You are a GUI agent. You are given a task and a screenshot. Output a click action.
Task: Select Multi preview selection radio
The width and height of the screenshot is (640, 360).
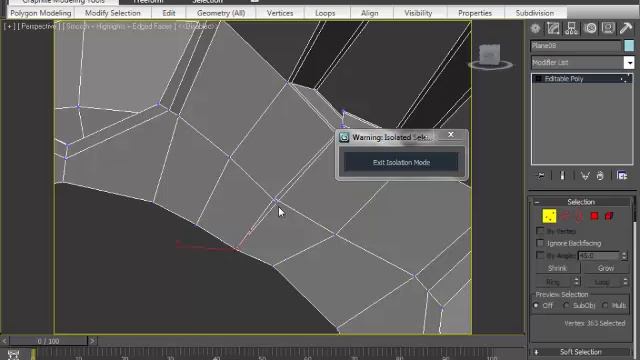605,305
